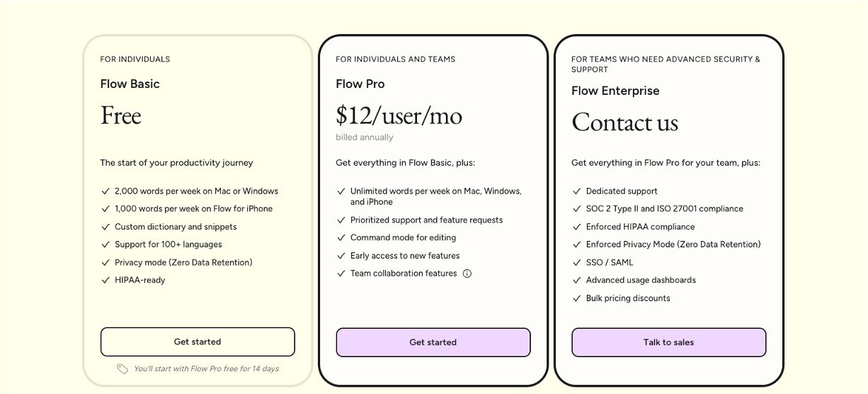Click the Talk to sales button
Screen dimensions: 868x394
click(x=668, y=342)
